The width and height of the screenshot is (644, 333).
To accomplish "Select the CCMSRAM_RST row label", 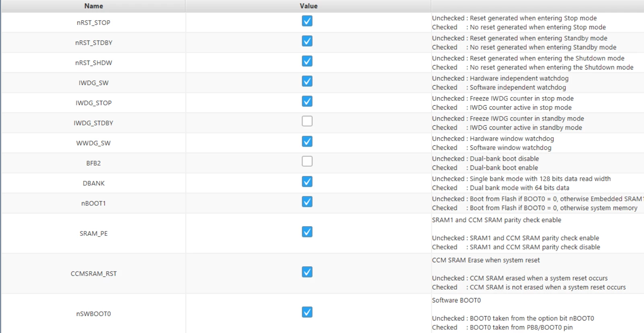I will 94,274.
